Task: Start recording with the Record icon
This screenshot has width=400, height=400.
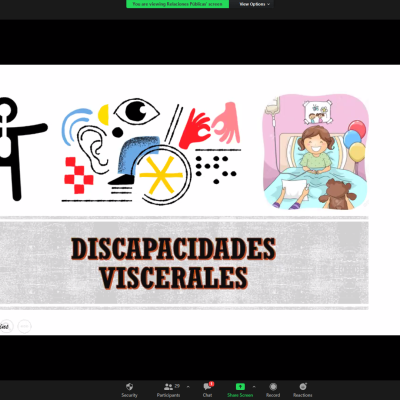Action: [x=273, y=387]
